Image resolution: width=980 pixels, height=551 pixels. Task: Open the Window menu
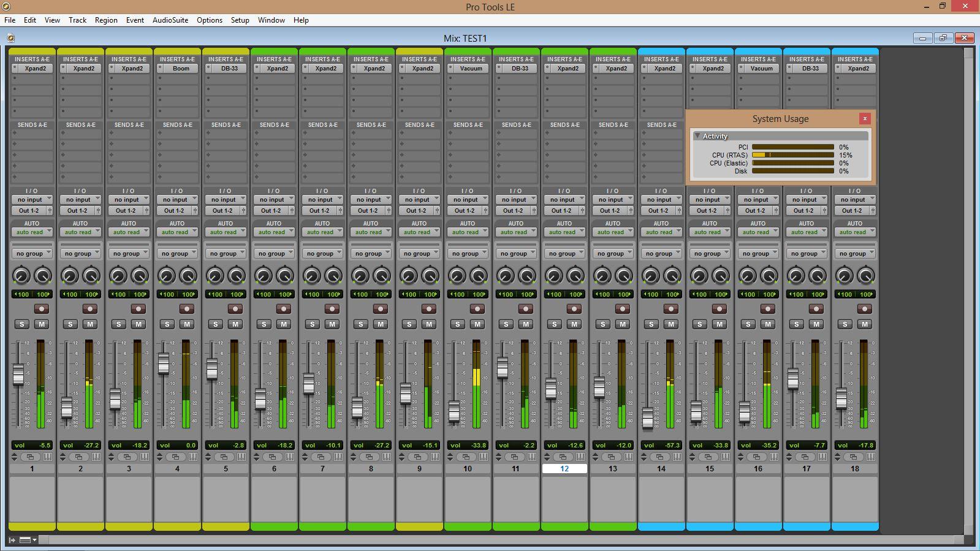click(x=271, y=20)
